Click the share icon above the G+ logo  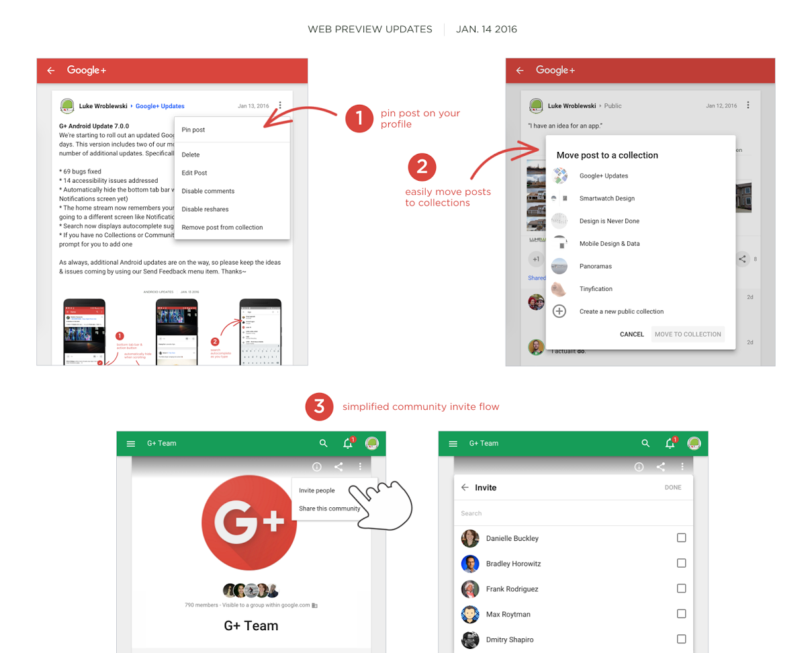339,467
